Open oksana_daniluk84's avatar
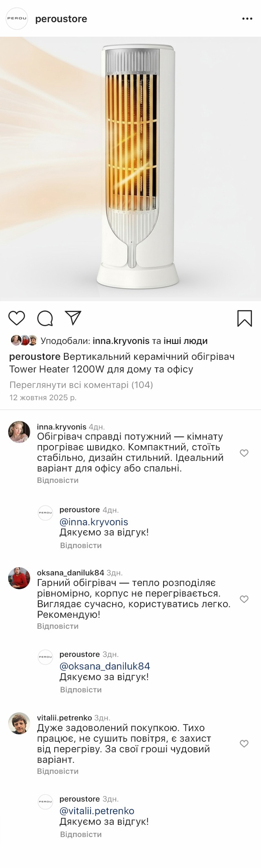The height and width of the screenshot is (868, 261). [x=19, y=578]
